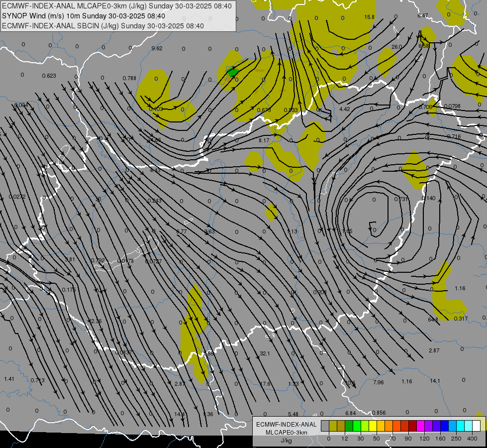Viewport: 487px width, 448px height.
Task: Click the station value 26.0
Action: click(x=396, y=47)
